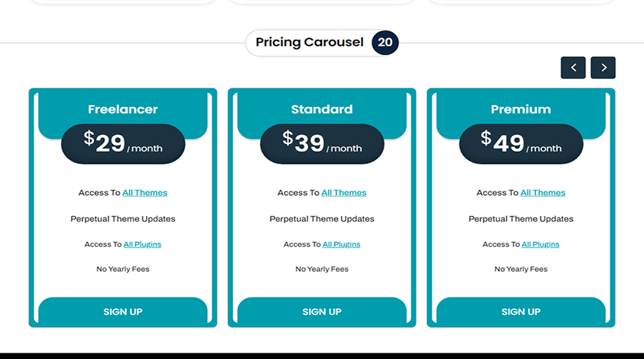
Task: Click the previous carousel arrow
Action: pyautogui.click(x=573, y=68)
